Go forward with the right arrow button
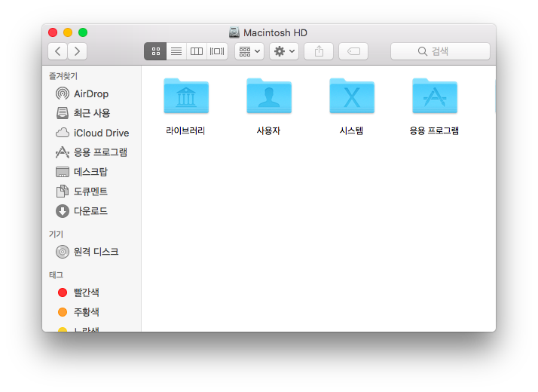 pyautogui.click(x=77, y=51)
